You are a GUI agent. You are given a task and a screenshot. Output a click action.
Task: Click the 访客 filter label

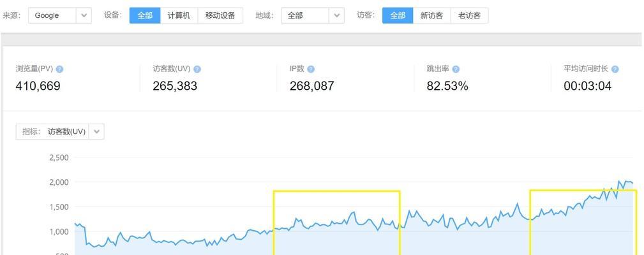(x=366, y=15)
